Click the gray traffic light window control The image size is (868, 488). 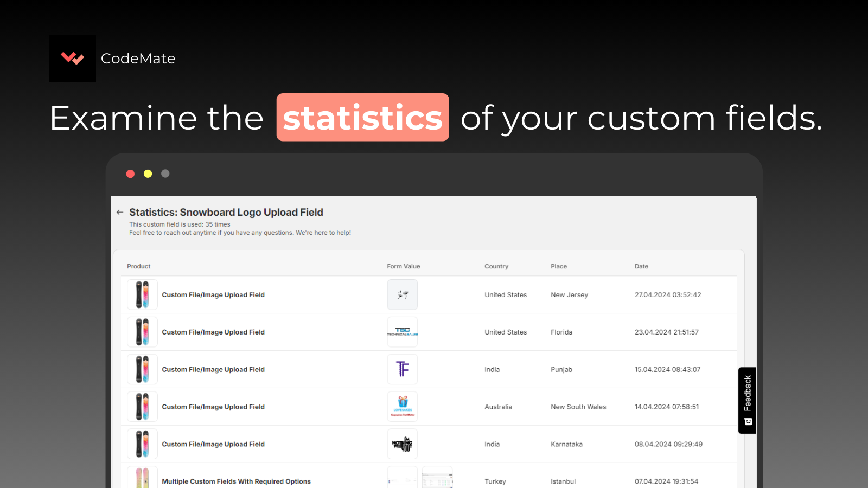point(165,174)
